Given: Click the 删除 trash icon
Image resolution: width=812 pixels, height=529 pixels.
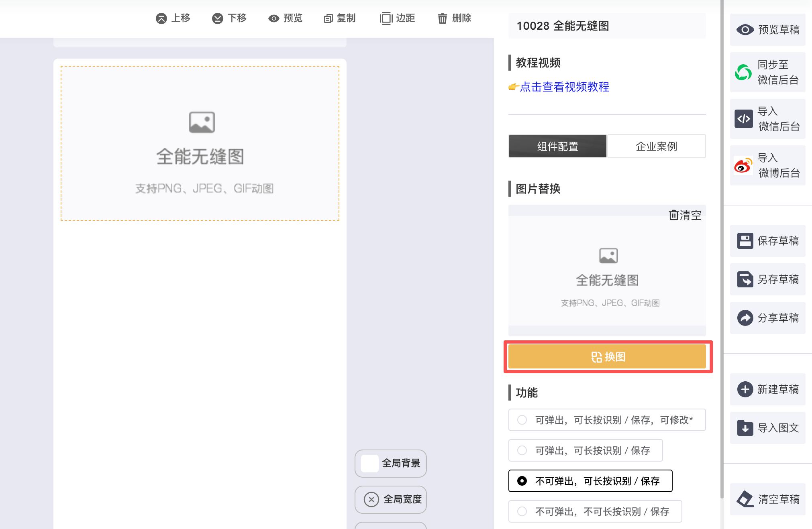Looking at the screenshot, I should pyautogui.click(x=442, y=18).
